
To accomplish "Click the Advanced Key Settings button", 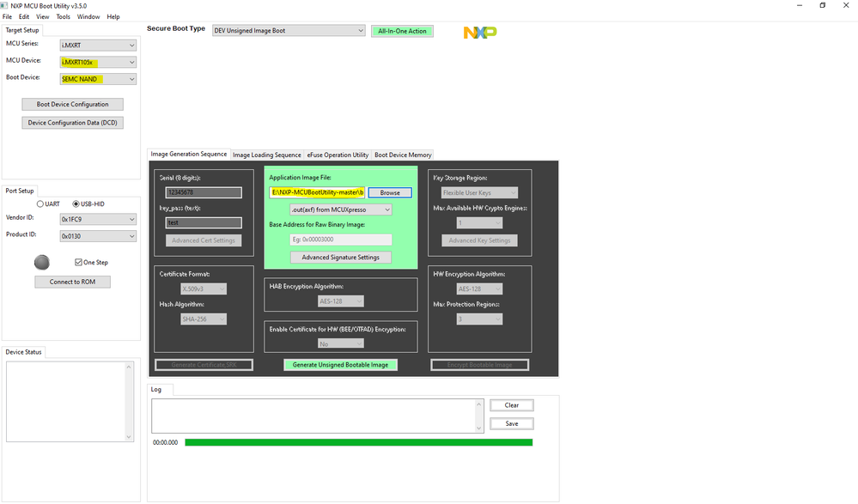I will 479,240.
